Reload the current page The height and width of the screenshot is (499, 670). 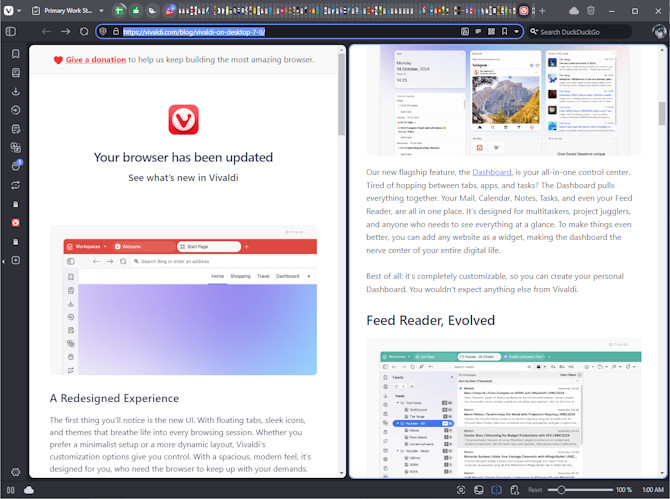click(84, 32)
